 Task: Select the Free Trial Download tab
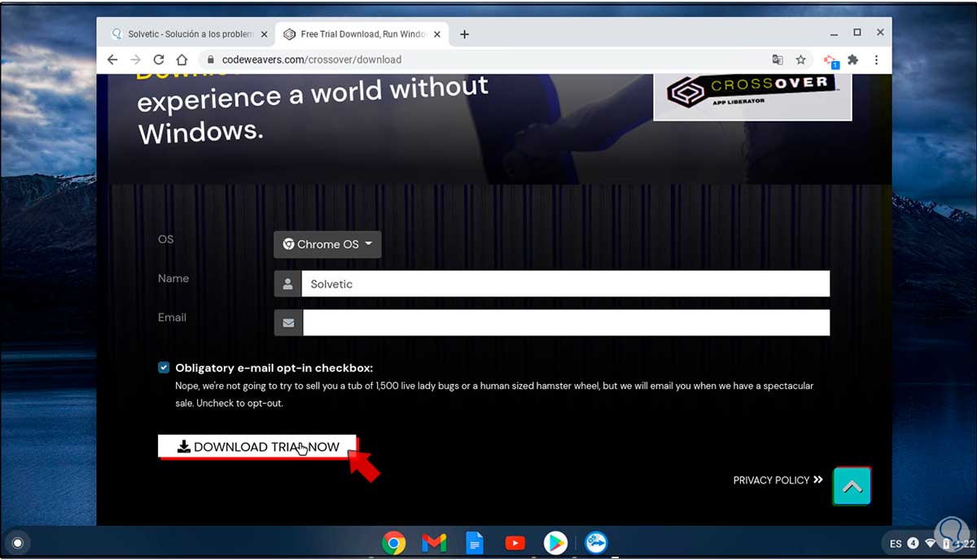[x=364, y=34]
